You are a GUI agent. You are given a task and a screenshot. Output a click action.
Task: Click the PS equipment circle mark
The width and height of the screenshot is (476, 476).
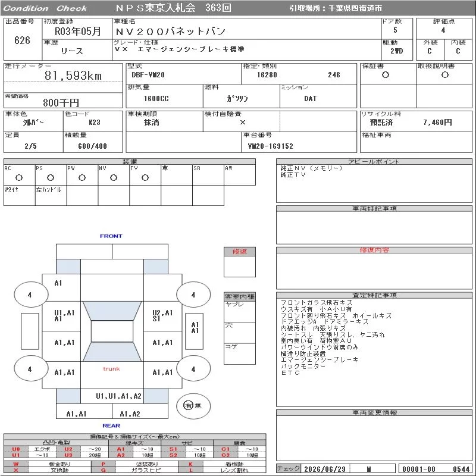51,177
